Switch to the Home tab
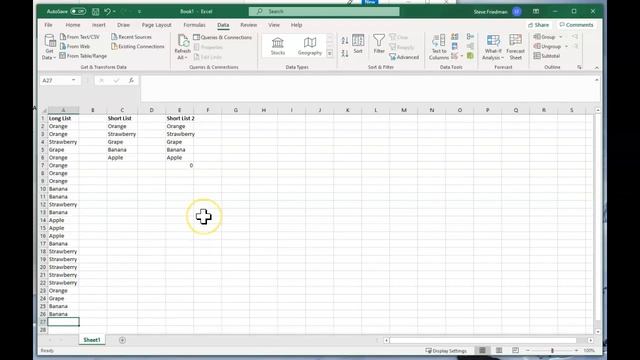The image size is (640, 360). 73,25
